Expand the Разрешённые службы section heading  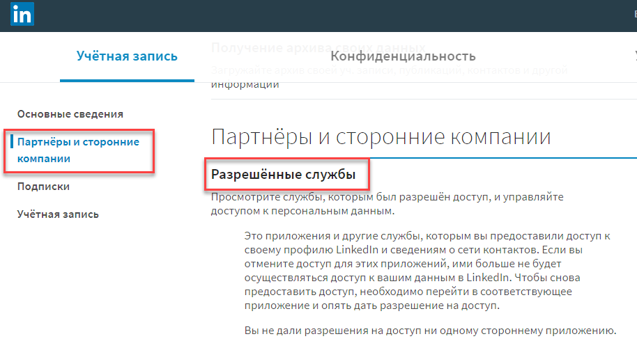[x=283, y=175]
